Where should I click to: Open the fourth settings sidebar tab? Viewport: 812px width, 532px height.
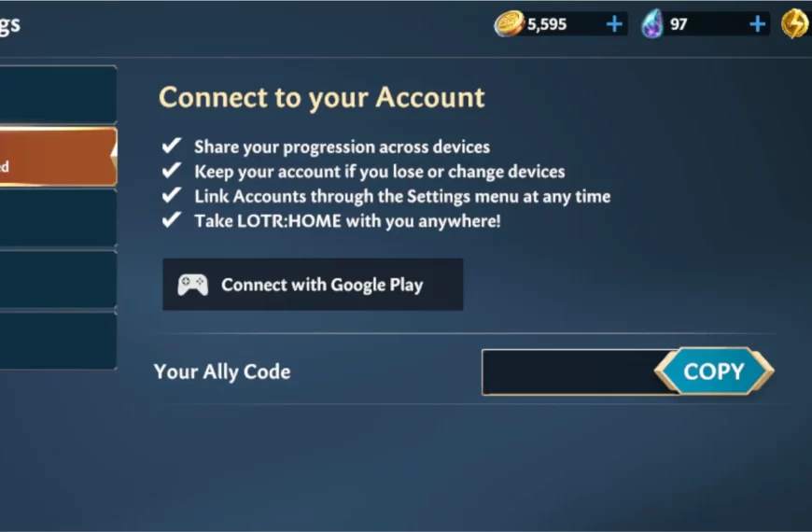tap(58, 280)
